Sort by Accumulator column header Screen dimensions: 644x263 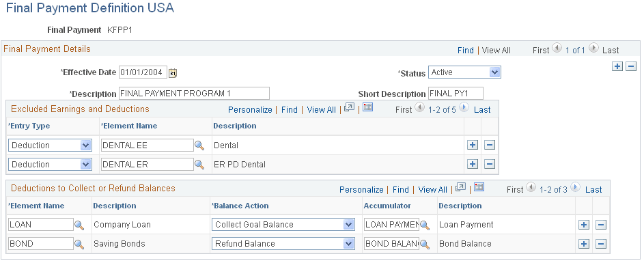tap(387, 206)
